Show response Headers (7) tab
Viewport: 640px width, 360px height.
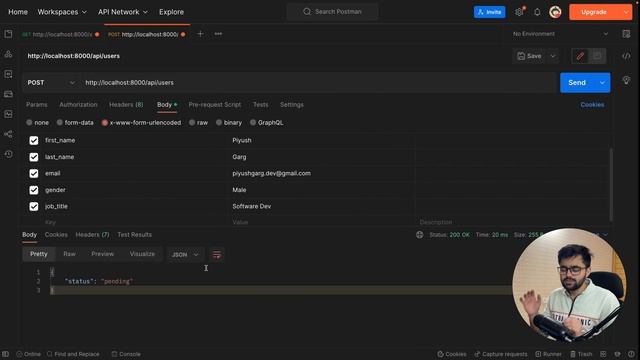tap(92, 235)
